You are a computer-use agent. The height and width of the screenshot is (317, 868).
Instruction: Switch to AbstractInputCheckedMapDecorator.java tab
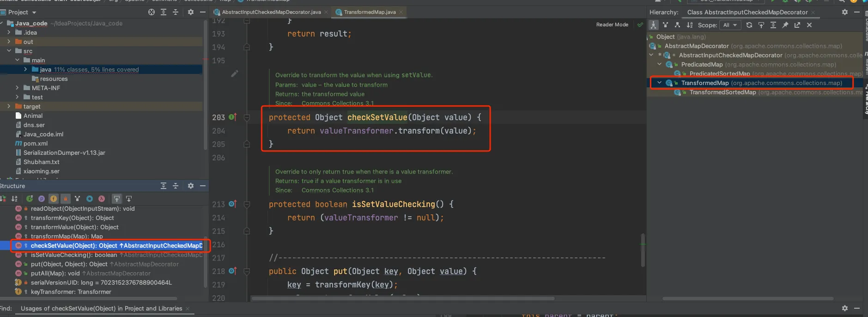[x=271, y=12]
